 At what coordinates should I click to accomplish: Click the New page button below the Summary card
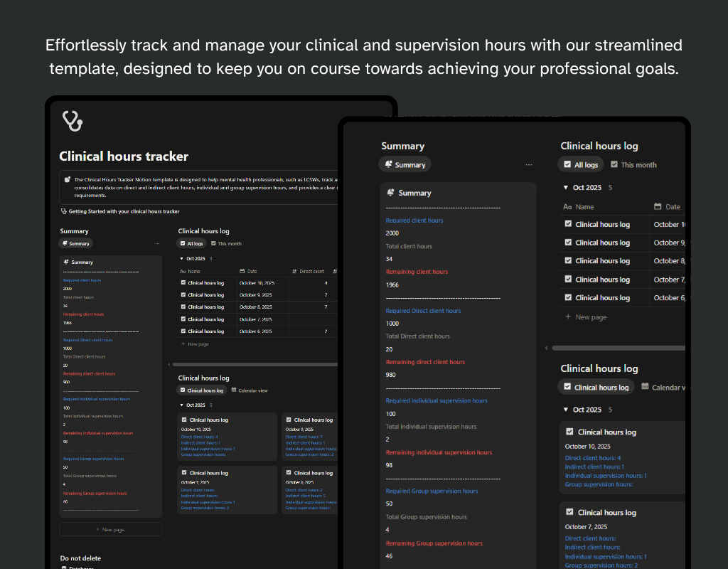point(110,529)
